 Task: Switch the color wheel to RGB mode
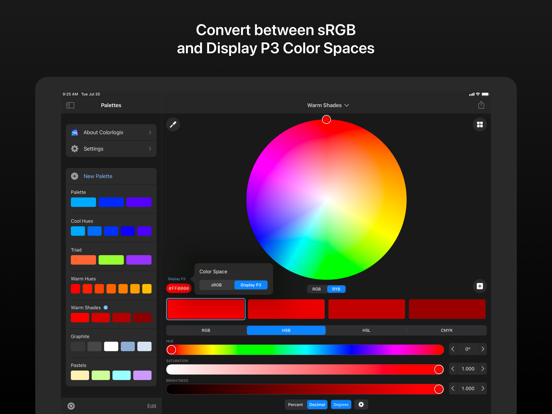pos(316,289)
